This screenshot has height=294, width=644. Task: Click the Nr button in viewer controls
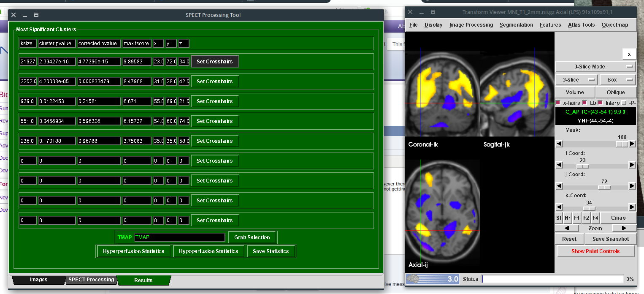point(568,218)
